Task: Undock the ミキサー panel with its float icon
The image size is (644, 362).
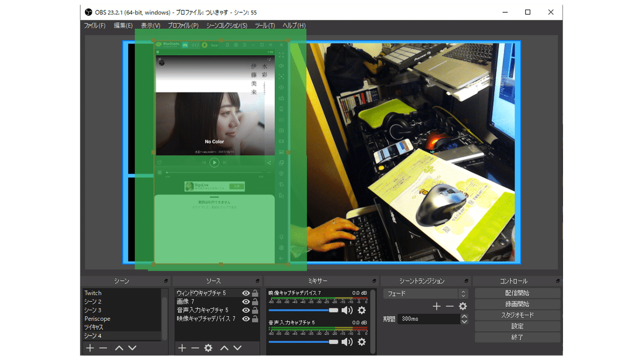Action: pos(373,281)
